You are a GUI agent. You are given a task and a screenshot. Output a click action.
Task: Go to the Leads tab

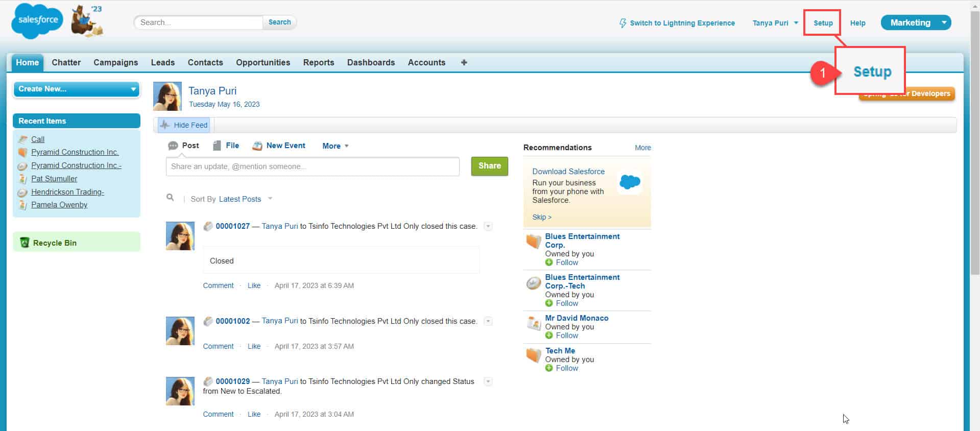[x=163, y=62]
